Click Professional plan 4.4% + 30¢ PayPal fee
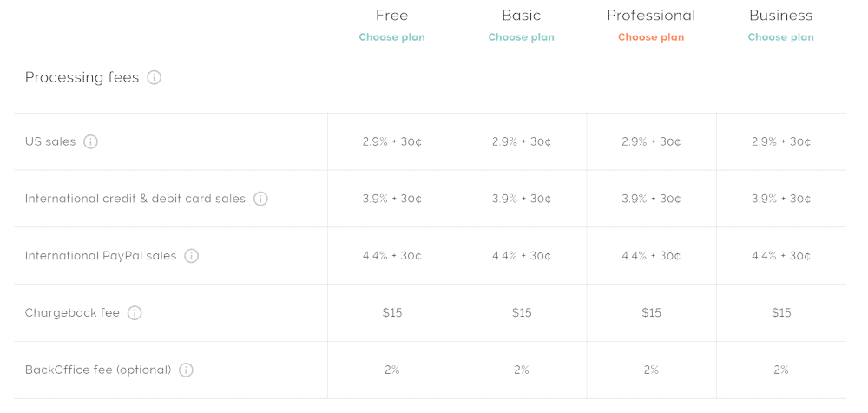 pos(651,256)
